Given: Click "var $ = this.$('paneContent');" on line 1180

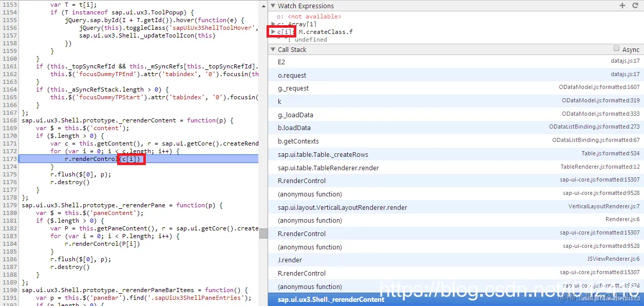Looking at the screenshot, I should [90, 213].
